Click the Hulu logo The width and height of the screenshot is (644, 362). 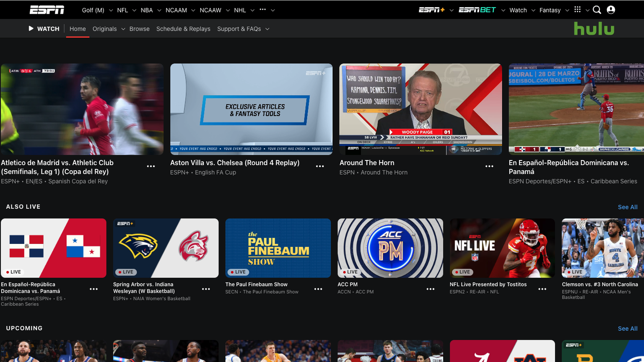pos(594,28)
